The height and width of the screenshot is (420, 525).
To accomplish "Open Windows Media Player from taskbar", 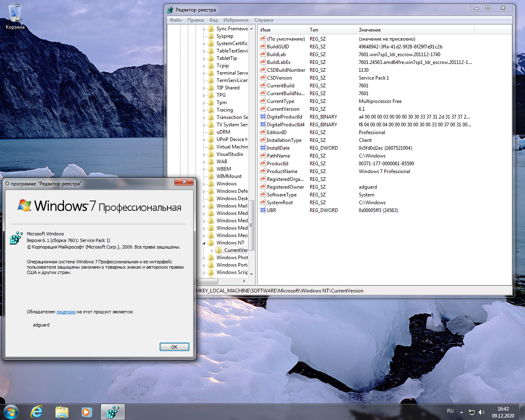I will coord(87,412).
